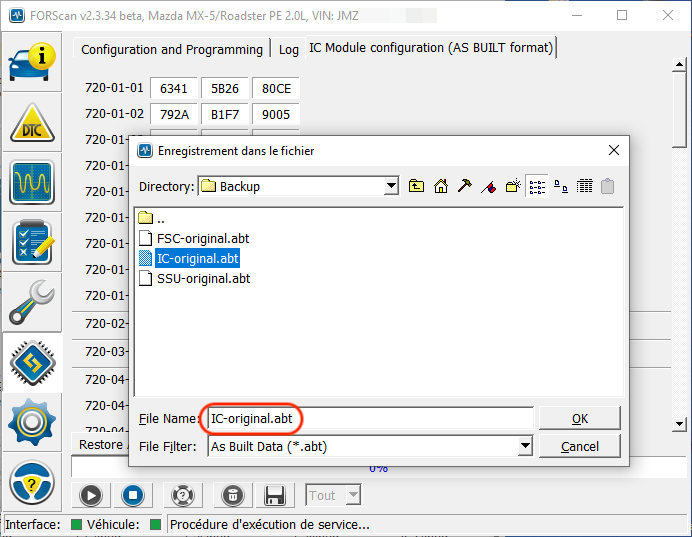Open the service procedures wrench section
The image size is (692, 537).
coord(32,303)
